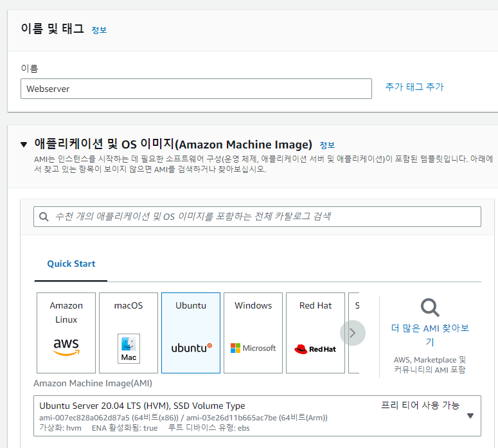This screenshot has height=448, width=498.
Task: Click the 프리 티어 사용 가능 label
Action: 420,405
